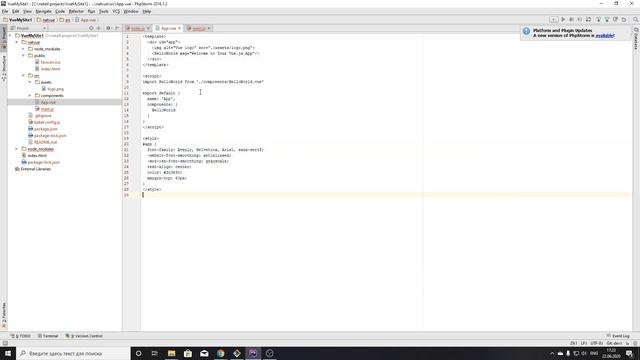Click the Revert changes toolbar icon
Image resolution: width=640 pixels, height=360 pixels.
pos(624,20)
